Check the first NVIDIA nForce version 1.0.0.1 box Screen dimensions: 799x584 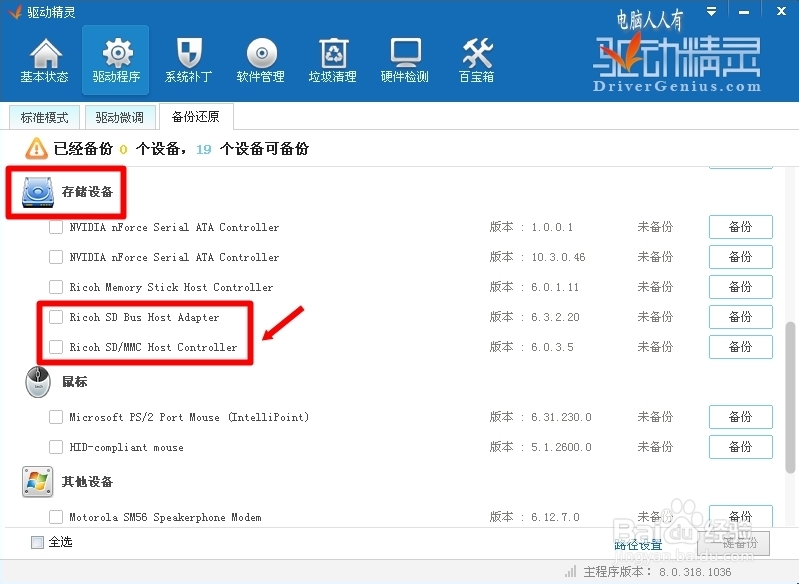point(56,227)
